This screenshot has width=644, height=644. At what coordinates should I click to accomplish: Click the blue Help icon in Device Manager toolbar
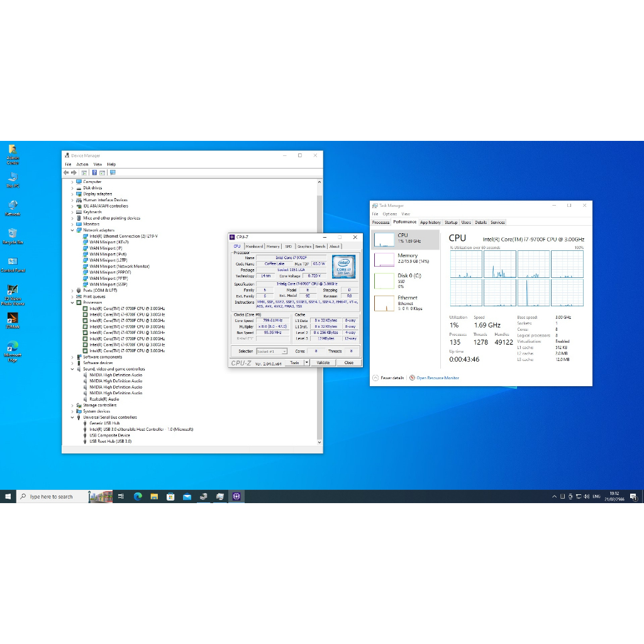click(x=94, y=172)
